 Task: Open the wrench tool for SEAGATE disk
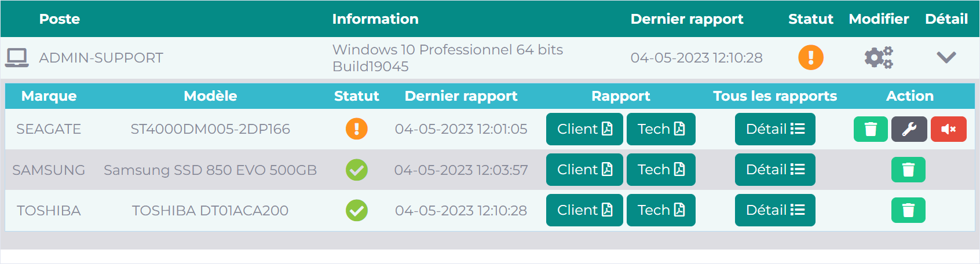coord(909,129)
